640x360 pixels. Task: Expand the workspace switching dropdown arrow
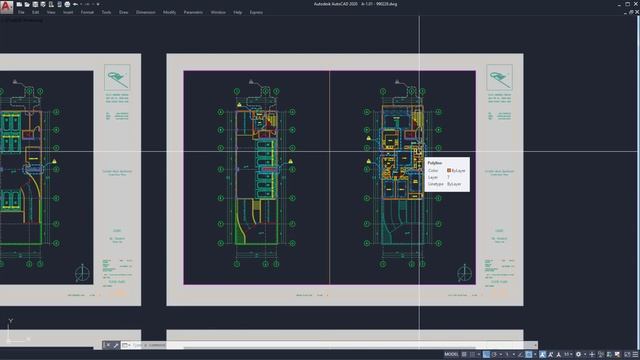[x=585, y=355]
